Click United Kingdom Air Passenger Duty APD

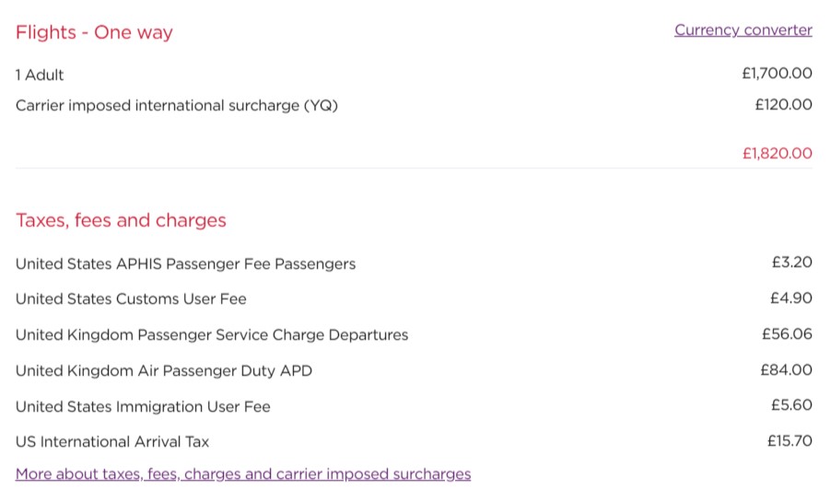[x=164, y=370]
